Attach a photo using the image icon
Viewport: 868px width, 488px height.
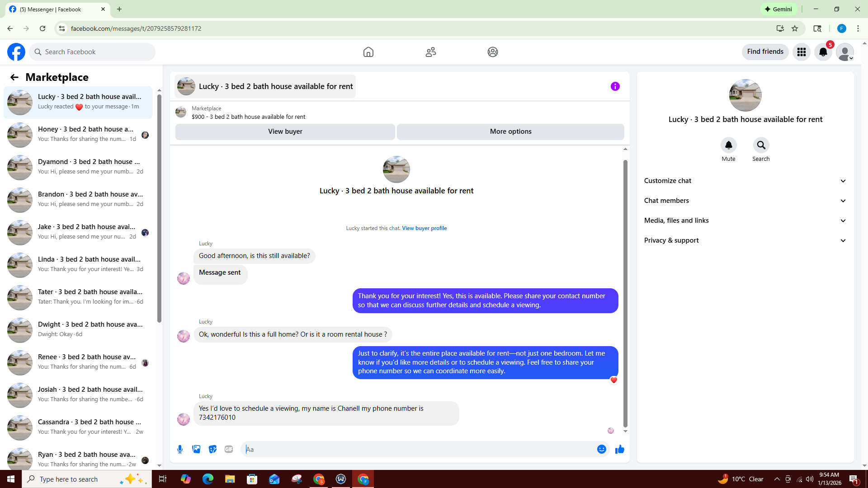pos(196,449)
